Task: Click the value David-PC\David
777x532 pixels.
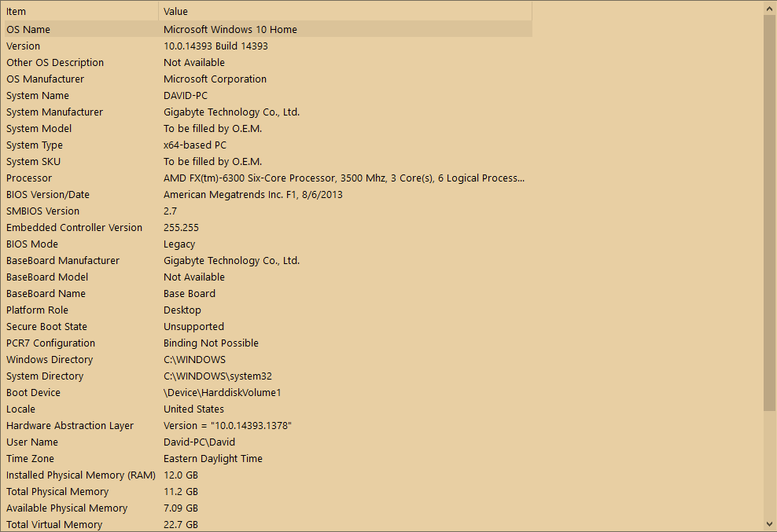Action: pyautogui.click(x=199, y=442)
